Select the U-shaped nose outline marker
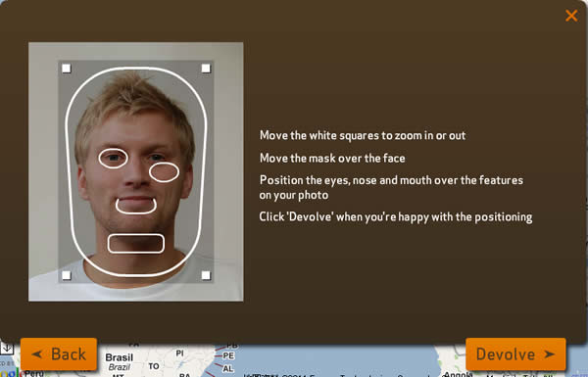 pyautogui.click(x=136, y=206)
